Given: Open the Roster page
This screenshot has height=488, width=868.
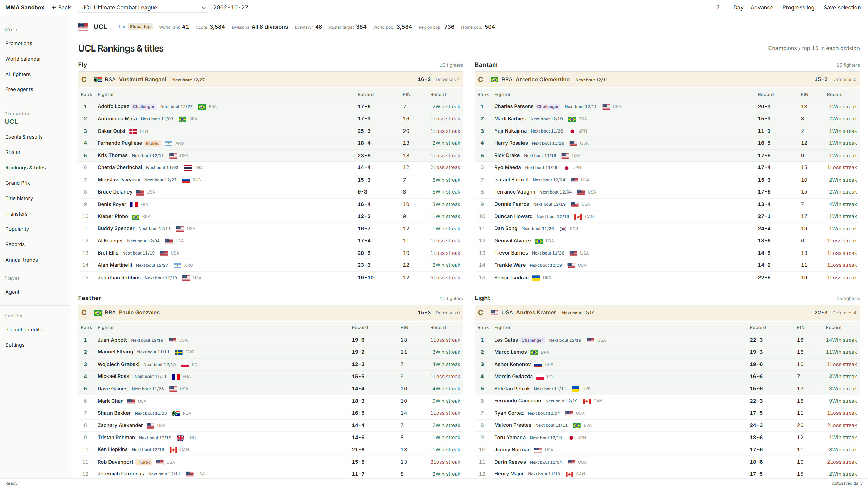Looking at the screenshot, I should tap(13, 152).
